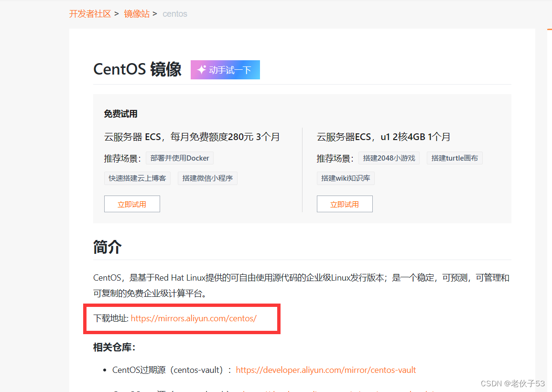Select the 搭建微信小程序 scenario tag
552x392 pixels.
point(207,178)
